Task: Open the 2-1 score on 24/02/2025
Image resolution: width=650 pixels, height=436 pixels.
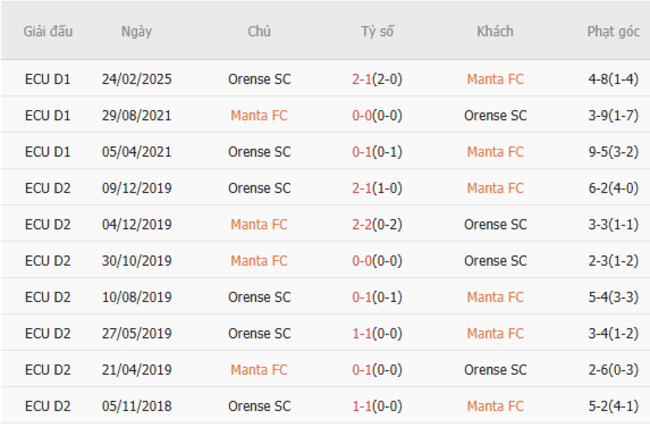Action: coord(363,79)
